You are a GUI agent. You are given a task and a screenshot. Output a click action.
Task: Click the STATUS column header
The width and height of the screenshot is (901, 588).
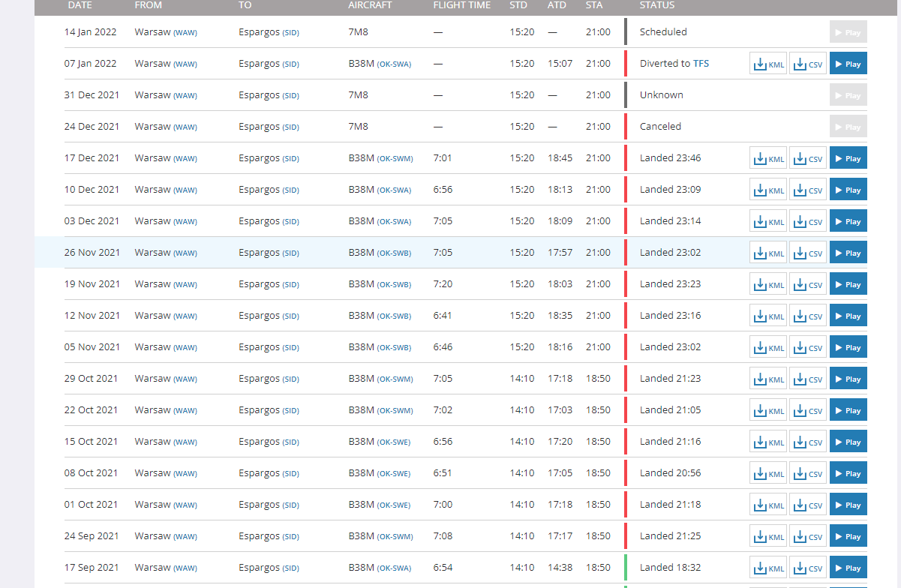[657, 5]
